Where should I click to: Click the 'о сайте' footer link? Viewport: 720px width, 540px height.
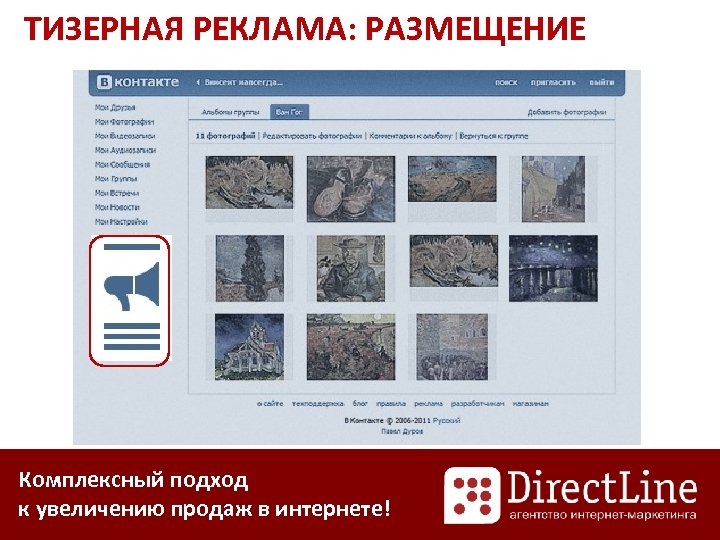[270, 404]
